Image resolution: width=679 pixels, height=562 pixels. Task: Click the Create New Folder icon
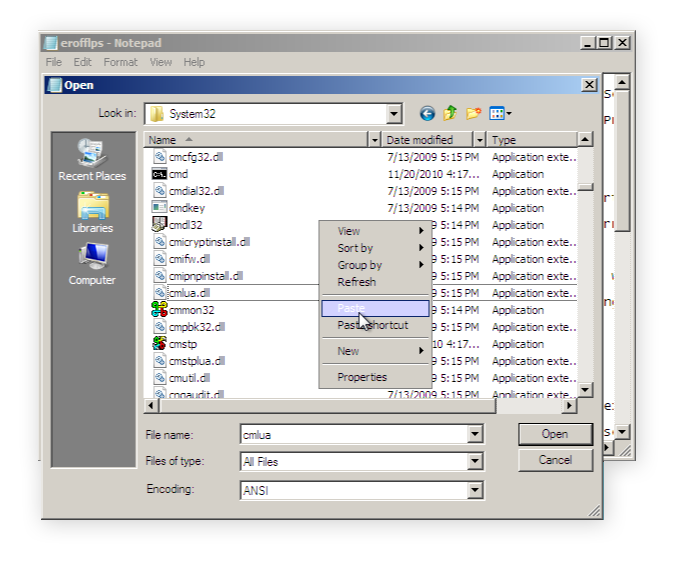[x=474, y=114]
